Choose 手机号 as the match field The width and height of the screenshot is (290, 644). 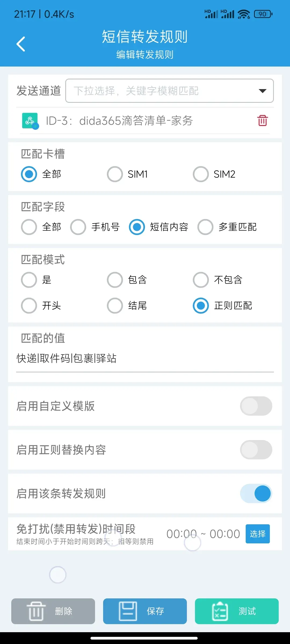point(78,227)
